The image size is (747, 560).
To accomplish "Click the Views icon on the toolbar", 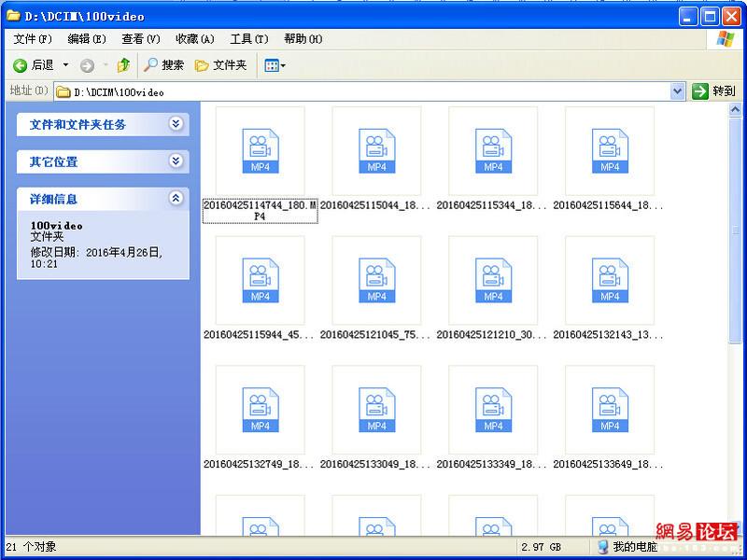I will pos(273,65).
